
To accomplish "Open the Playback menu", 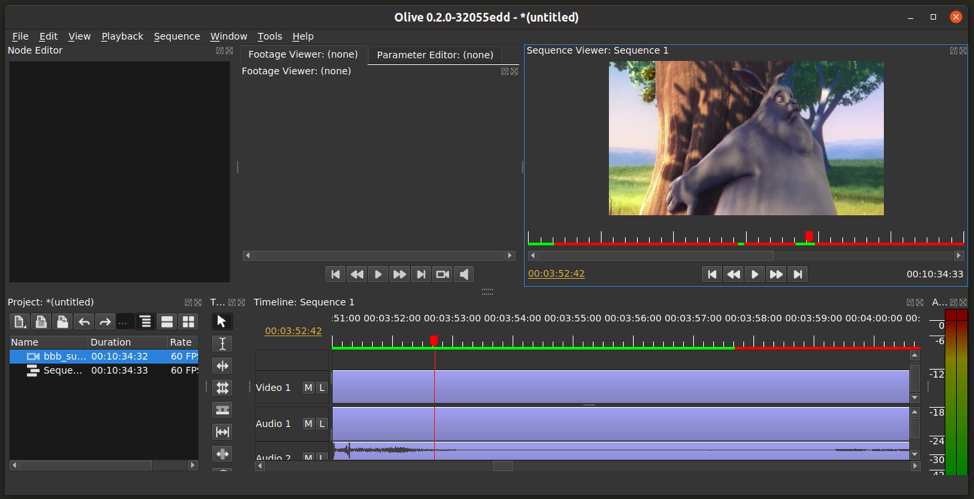I will click(122, 36).
